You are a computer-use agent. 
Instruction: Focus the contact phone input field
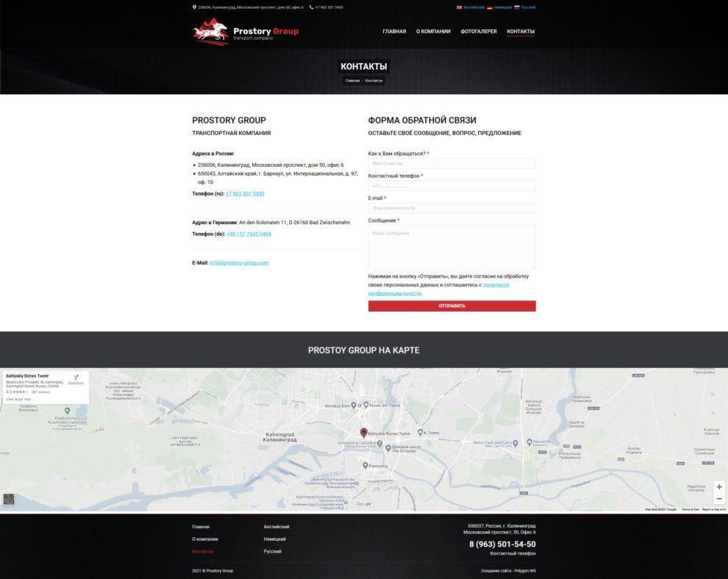click(452, 186)
